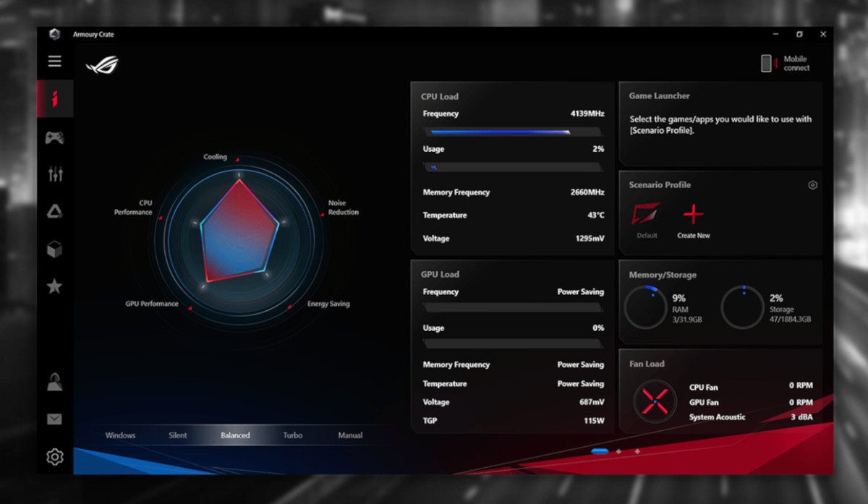The image size is (868, 504).
Task: Click the Noise Reduction radar label
Action: point(344,208)
